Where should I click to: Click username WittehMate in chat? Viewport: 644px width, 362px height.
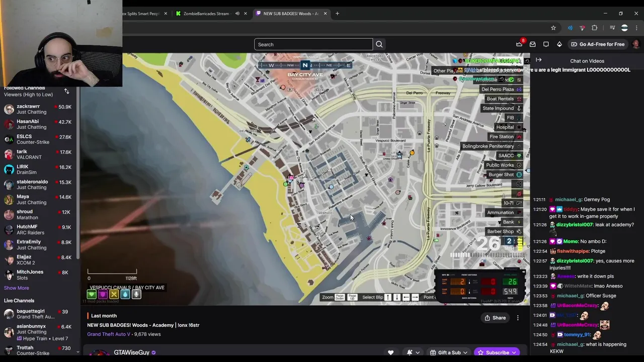(579, 286)
